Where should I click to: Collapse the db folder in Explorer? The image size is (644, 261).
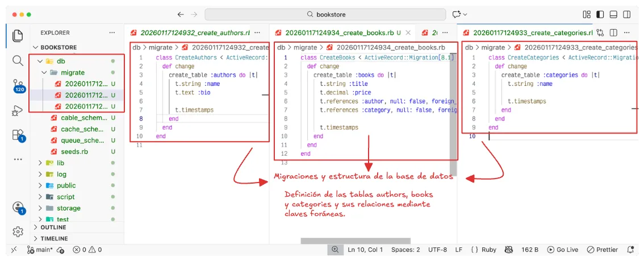(40, 61)
